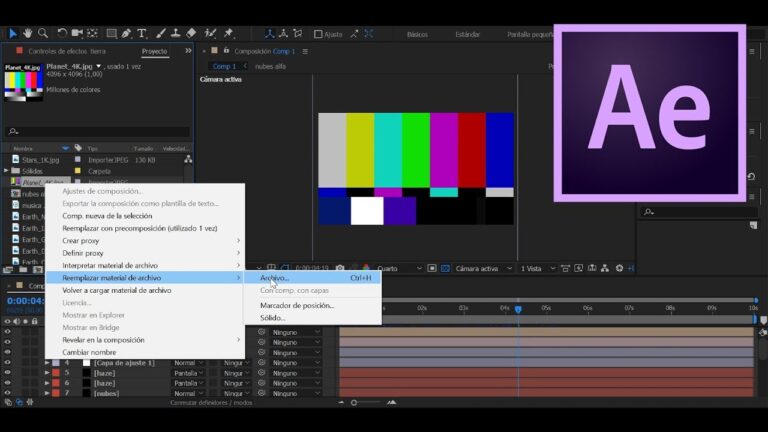This screenshot has width=768, height=432.
Task: Select the Type text tool
Action: (142, 33)
